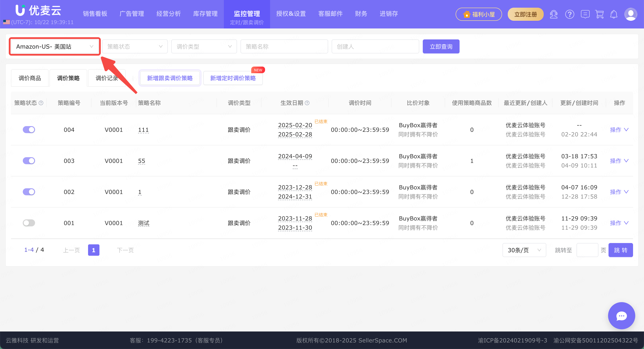This screenshot has height=349, width=644.
Task: Click the 策略名称 search input field
Action: pyautogui.click(x=284, y=46)
